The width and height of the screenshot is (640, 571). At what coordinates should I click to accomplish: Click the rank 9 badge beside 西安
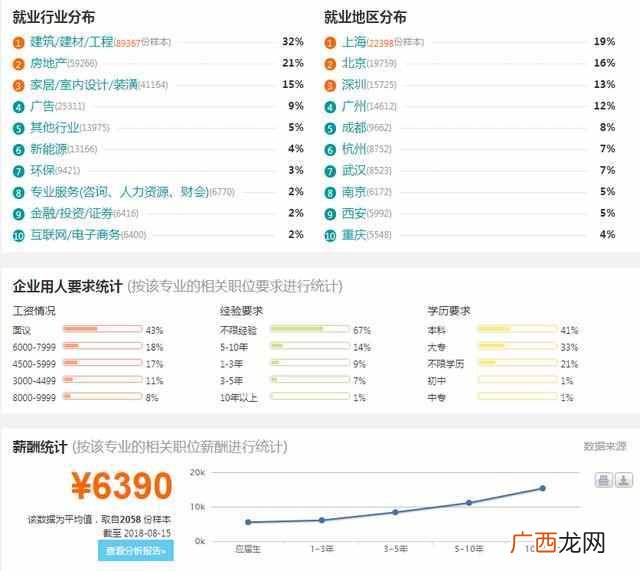point(330,214)
